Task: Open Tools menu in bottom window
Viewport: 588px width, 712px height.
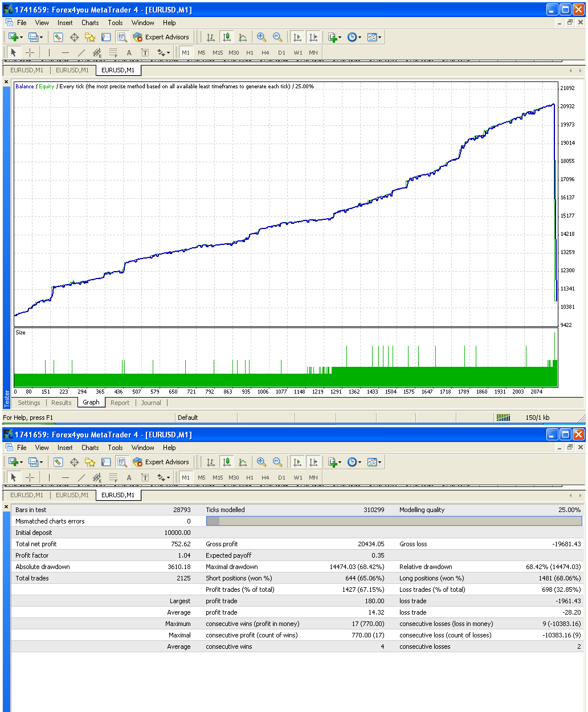Action: [115, 448]
